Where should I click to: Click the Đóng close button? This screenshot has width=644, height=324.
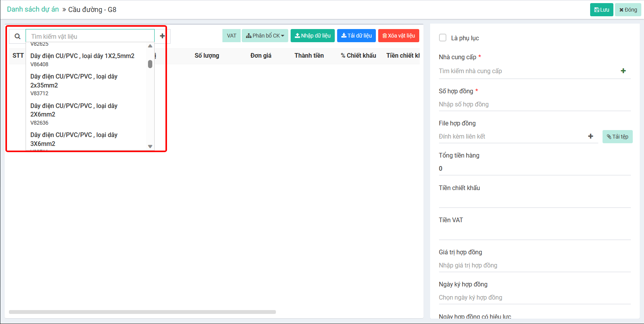coord(628,10)
